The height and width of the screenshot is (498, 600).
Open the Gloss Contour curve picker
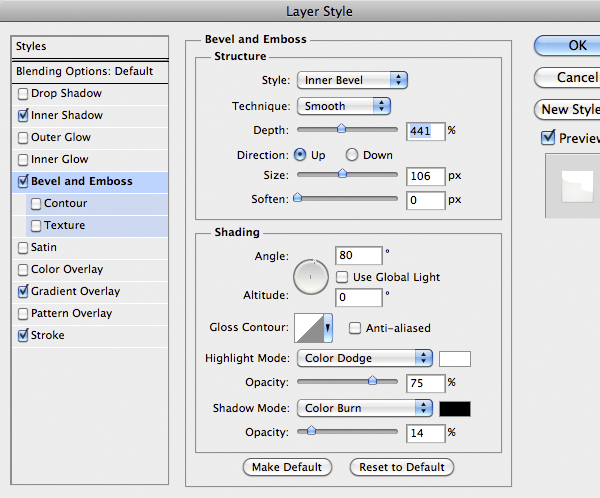(x=311, y=328)
